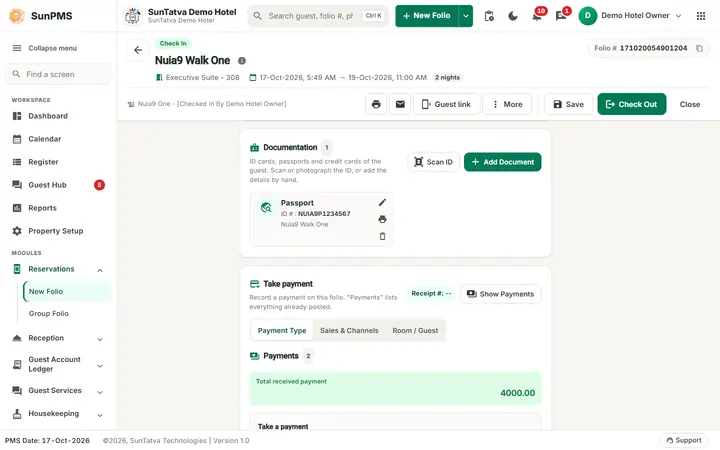Screen dimensions: 720x450
Task: Click the Dashboard sidebar item
Action: pyautogui.click(x=58, y=116)
